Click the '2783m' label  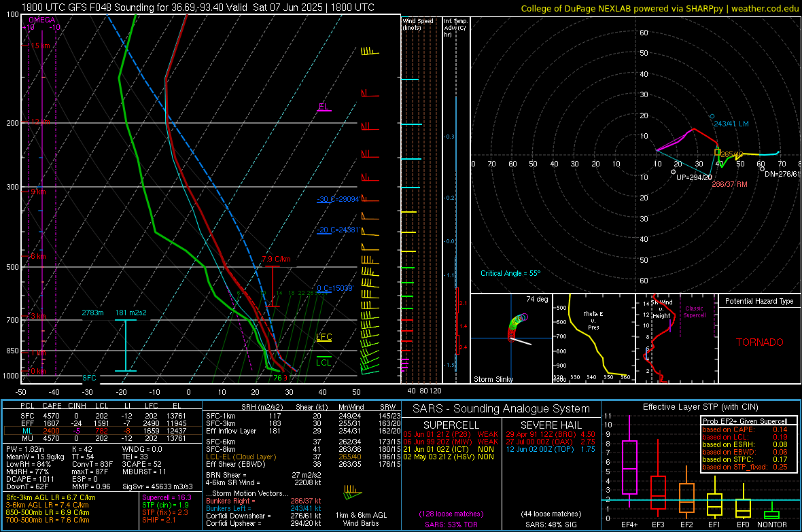click(x=92, y=313)
